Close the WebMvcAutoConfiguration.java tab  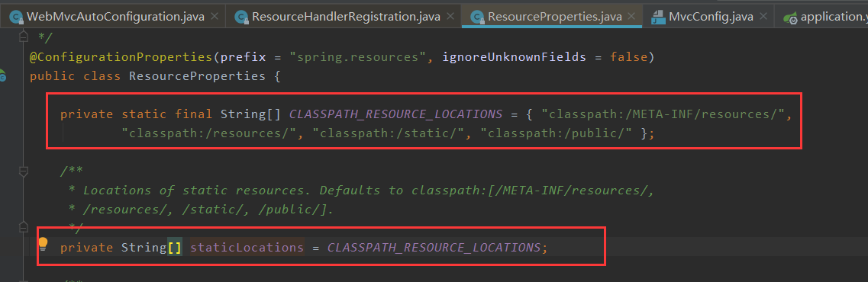coord(215,17)
